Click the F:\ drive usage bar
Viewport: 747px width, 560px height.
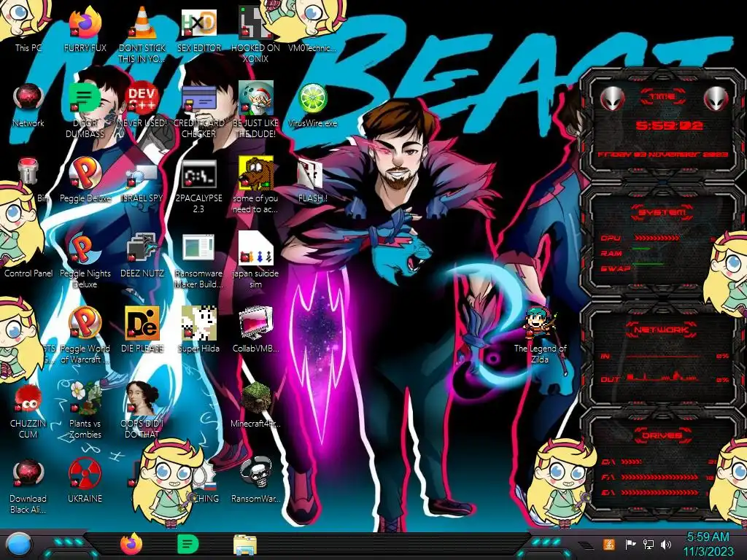click(x=659, y=477)
